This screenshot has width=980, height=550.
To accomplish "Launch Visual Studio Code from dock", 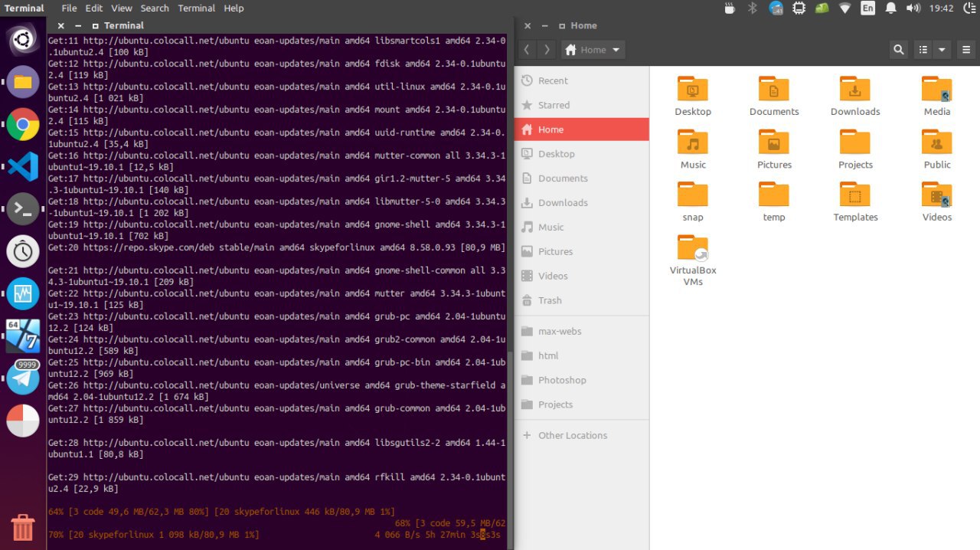I will click(23, 166).
